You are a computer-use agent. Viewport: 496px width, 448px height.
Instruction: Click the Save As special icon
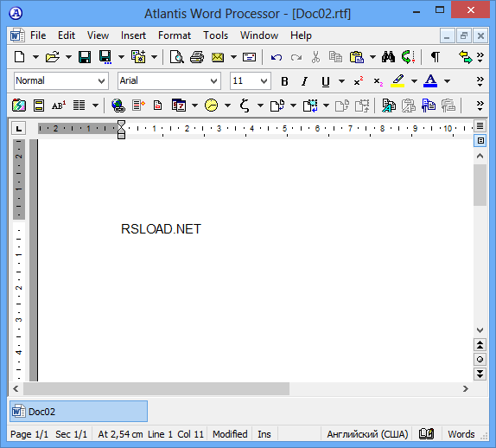105,57
